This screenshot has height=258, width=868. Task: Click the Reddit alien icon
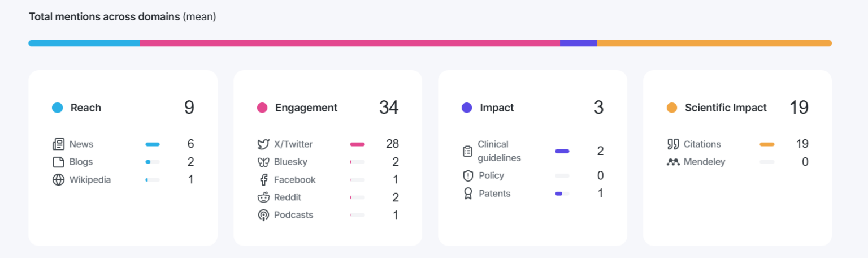[263, 197]
